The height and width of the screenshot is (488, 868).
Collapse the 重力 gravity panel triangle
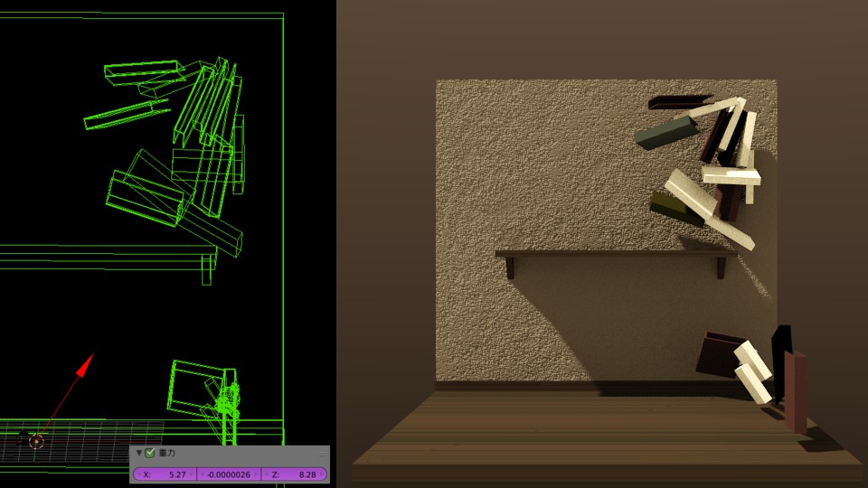point(139,453)
